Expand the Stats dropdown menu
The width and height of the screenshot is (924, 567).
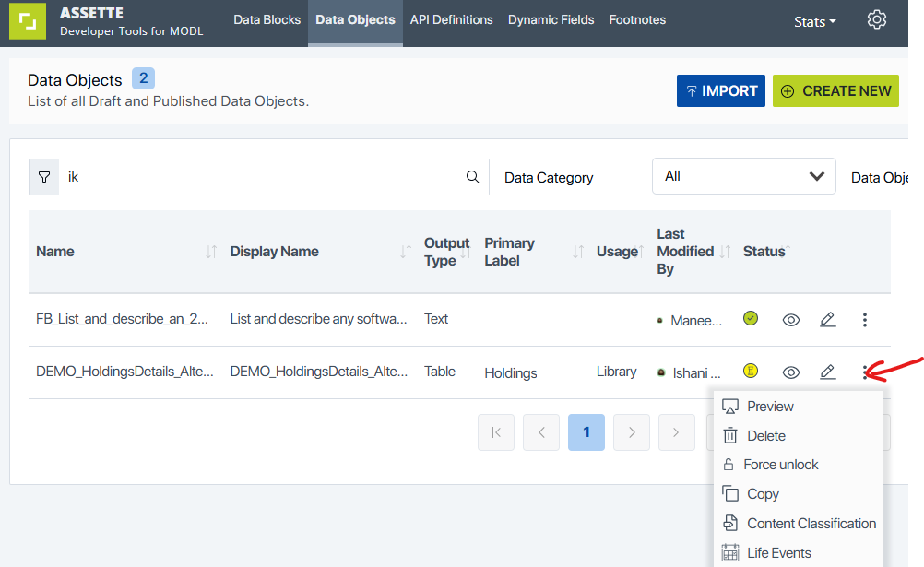point(814,21)
